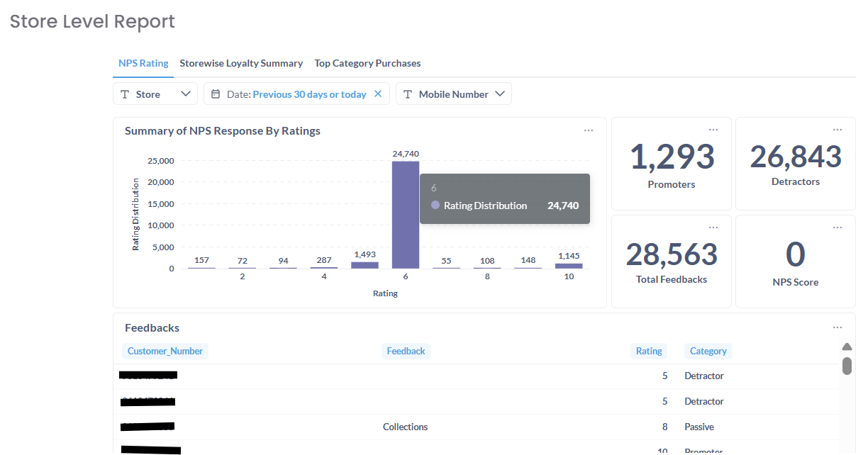The height and width of the screenshot is (455, 868).
Task: Clear the date filter using the X icon
Action: 378,94
